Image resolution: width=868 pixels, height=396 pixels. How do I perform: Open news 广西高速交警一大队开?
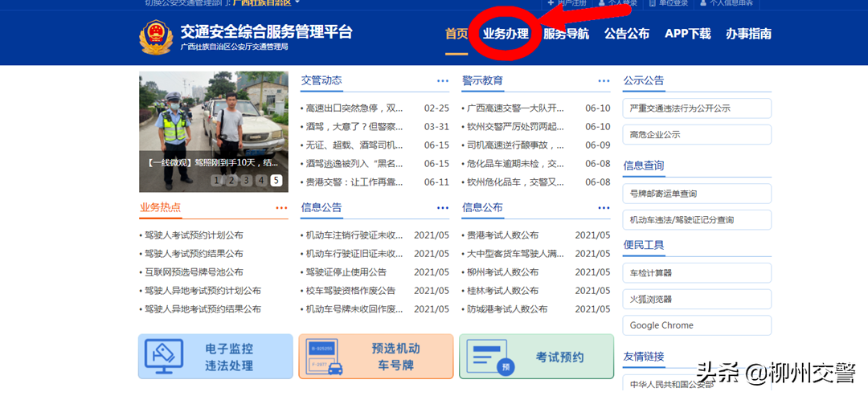pos(515,108)
